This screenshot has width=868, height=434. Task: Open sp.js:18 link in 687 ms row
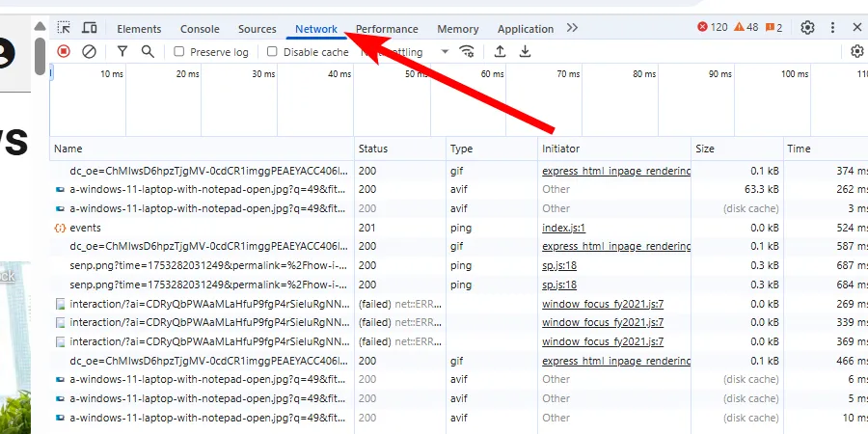click(x=559, y=265)
